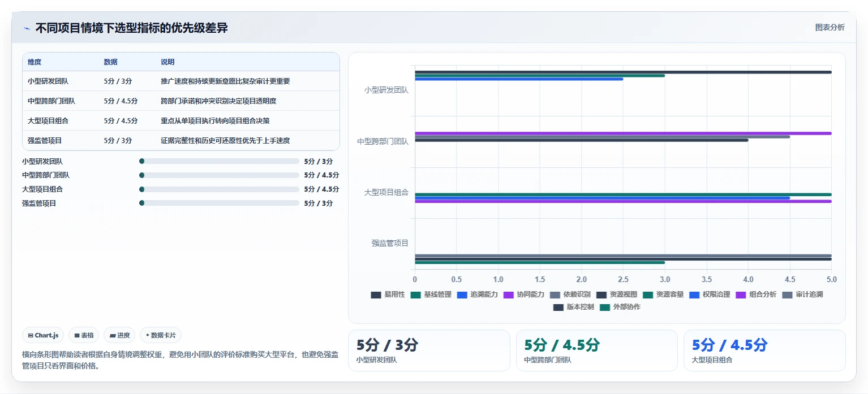Select the 数据卡片 tag chip
The image size is (868, 394).
[161, 335]
